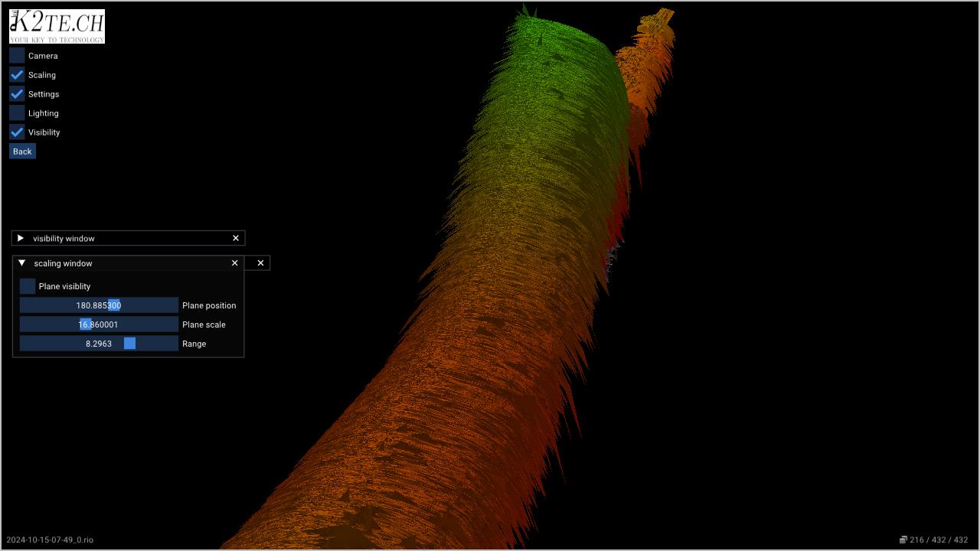Click the Plane visiblity label
The height and width of the screenshot is (551, 980).
coord(64,286)
